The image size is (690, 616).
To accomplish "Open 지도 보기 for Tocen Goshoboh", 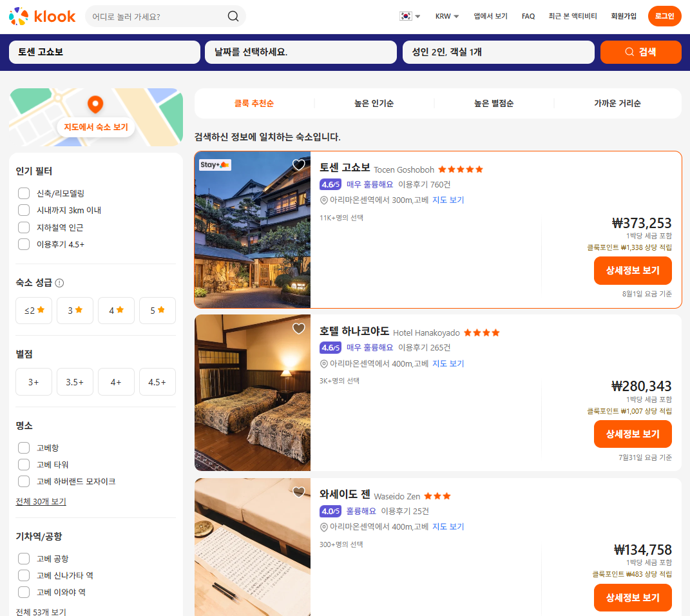I will point(448,200).
